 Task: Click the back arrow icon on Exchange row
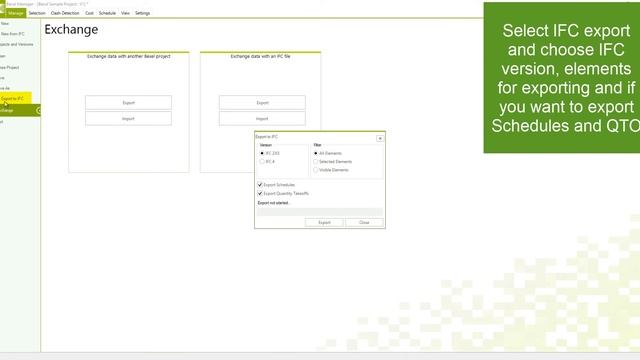point(39,110)
